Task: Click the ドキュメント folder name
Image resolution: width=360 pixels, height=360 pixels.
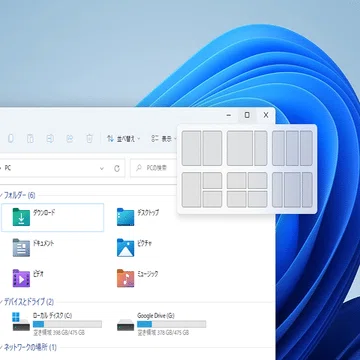Action: pyautogui.click(x=43, y=243)
